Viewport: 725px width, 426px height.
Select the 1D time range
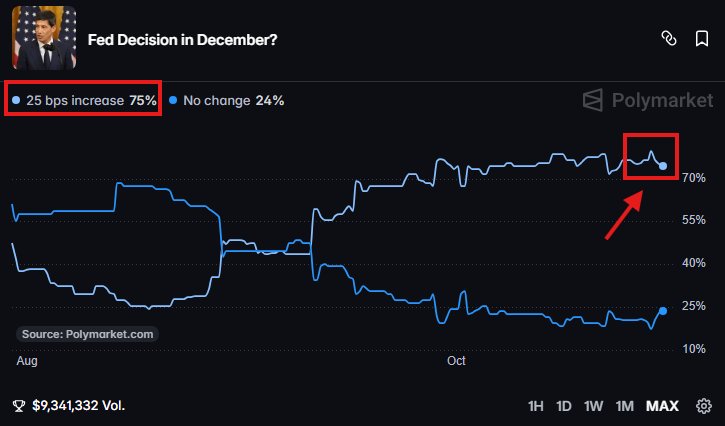564,406
